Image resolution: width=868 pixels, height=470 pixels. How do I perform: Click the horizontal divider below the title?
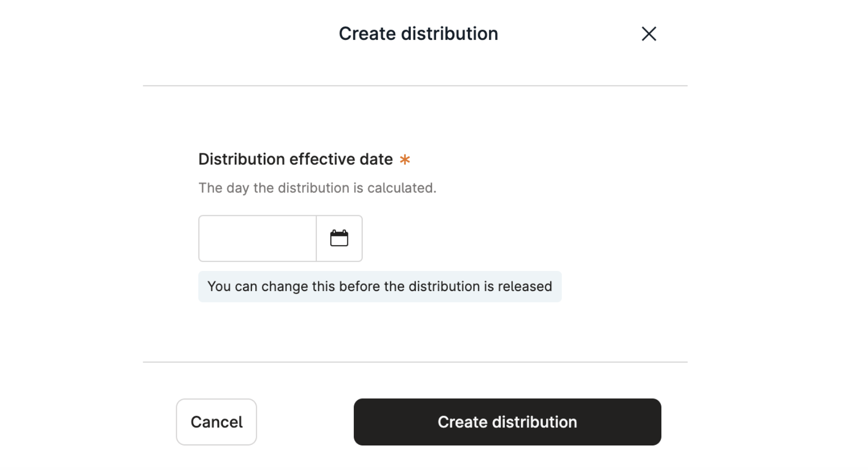point(415,86)
